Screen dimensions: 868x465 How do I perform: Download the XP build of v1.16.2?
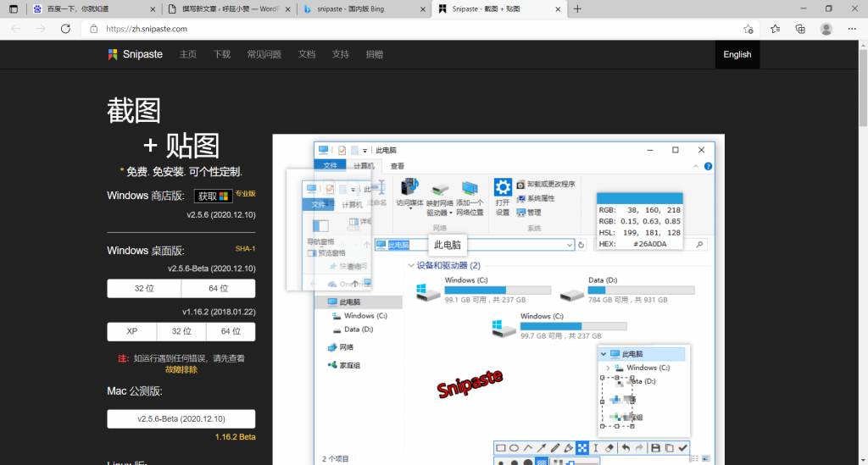[131, 331]
